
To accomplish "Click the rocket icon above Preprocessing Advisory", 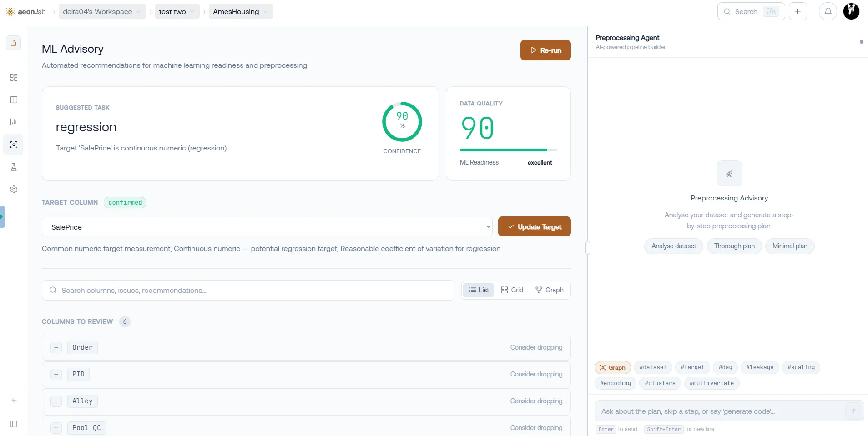I will coord(729,174).
